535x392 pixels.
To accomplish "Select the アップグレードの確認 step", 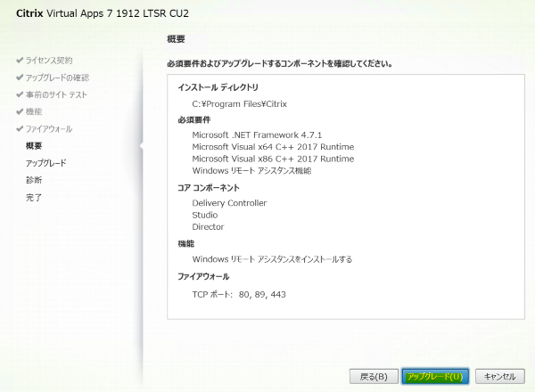I will click(57, 78).
